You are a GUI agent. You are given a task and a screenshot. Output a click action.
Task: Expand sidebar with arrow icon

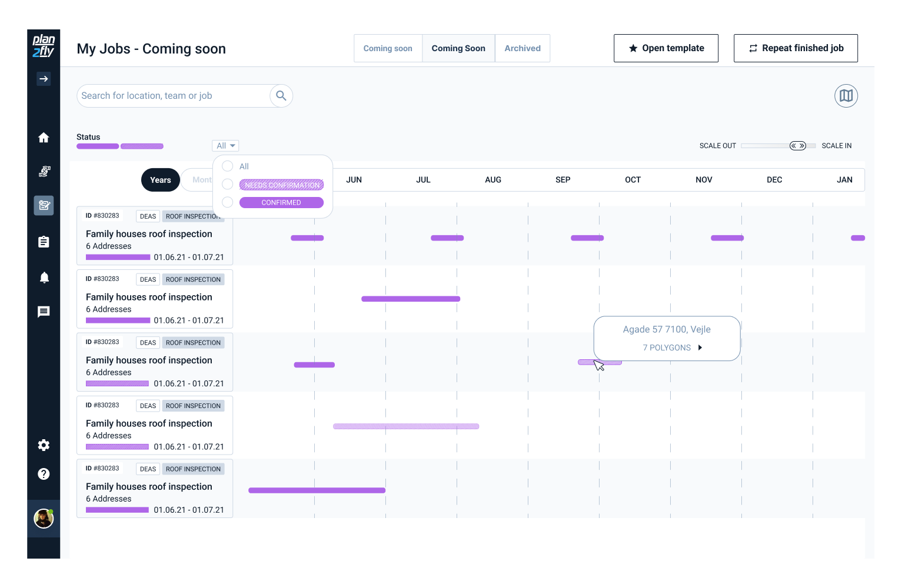[44, 79]
